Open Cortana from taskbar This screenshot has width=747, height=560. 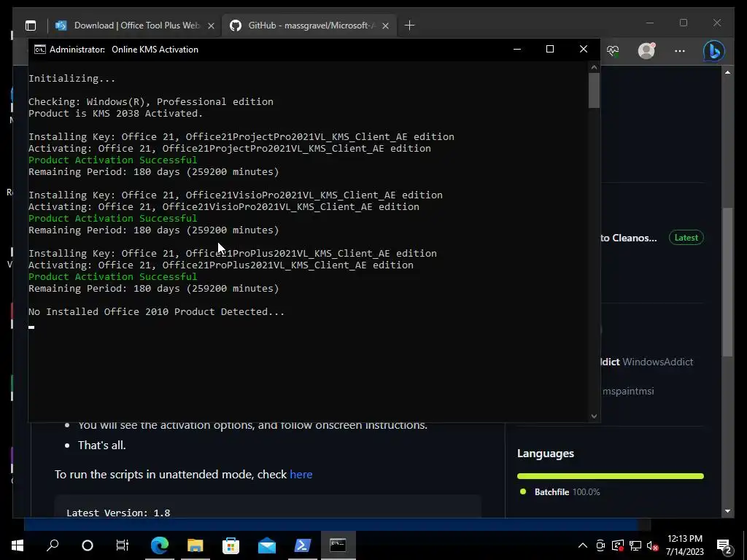coord(88,545)
